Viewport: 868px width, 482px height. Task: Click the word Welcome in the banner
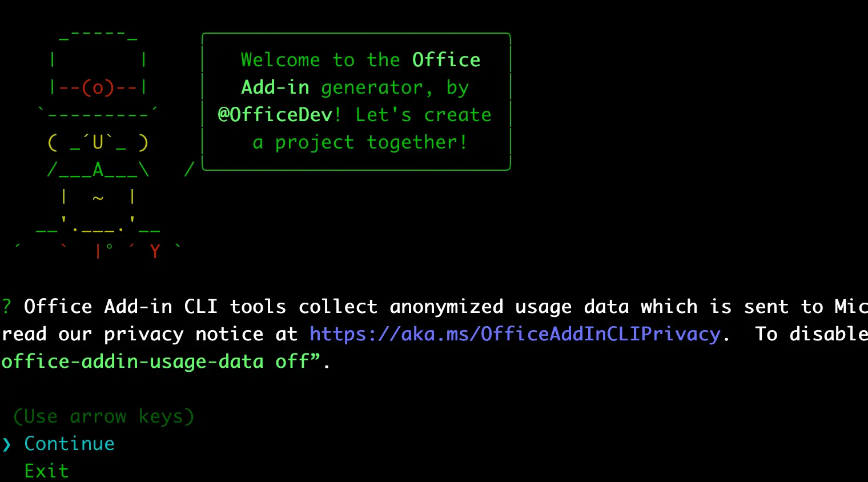pyautogui.click(x=280, y=60)
